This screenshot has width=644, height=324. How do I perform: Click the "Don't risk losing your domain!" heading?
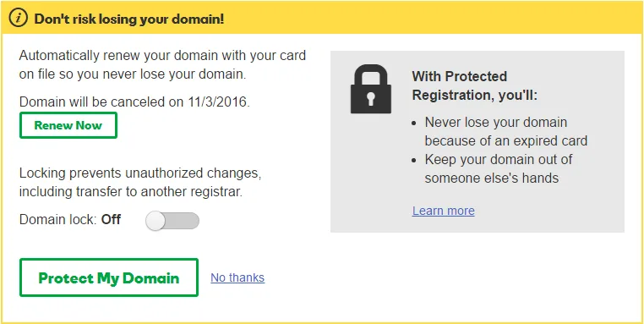pos(129,19)
